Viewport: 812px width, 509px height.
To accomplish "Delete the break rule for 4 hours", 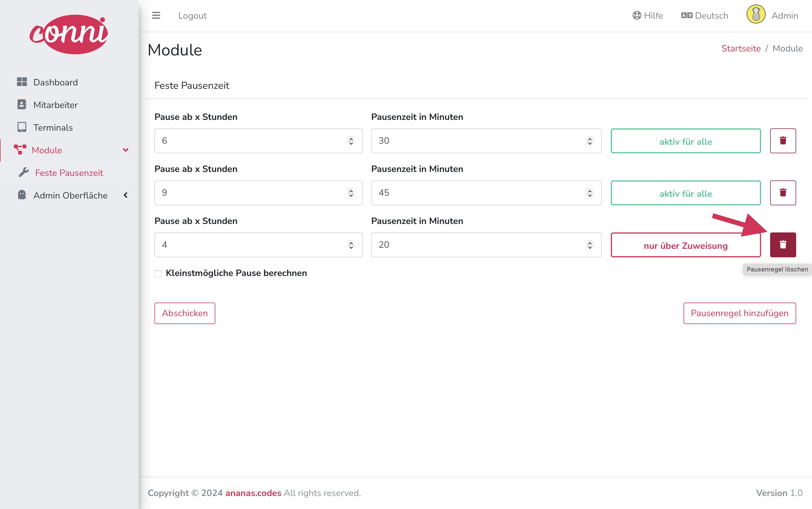I will coord(783,245).
